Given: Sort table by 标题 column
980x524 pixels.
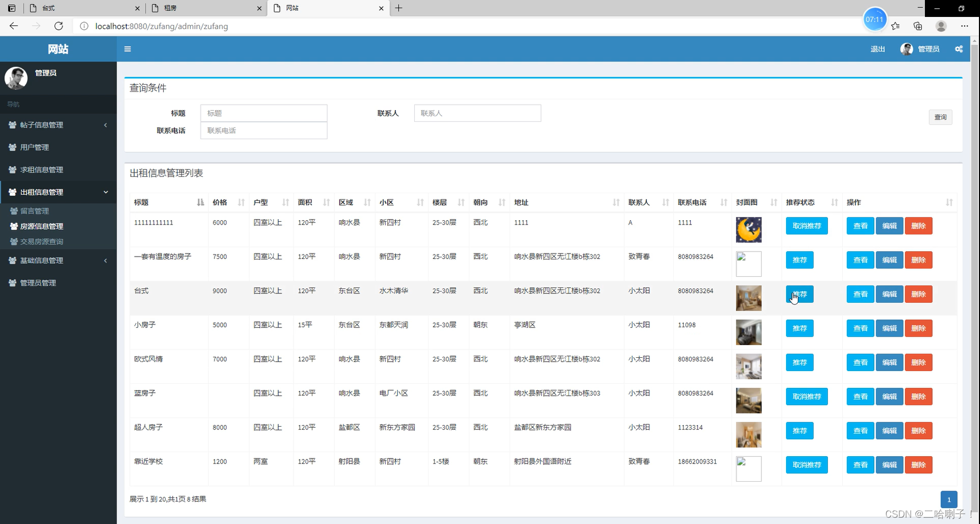Looking at the screenshot, I should [169, 203].
